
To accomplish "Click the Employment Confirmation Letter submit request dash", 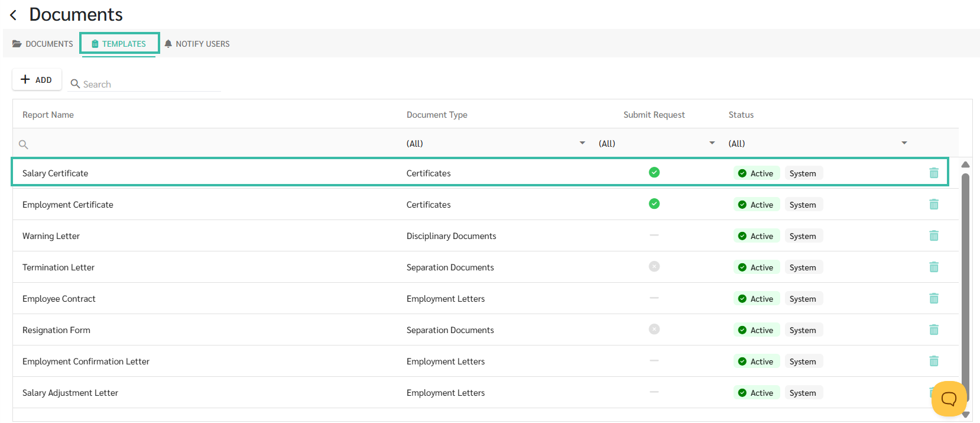I will pos(654,360).
